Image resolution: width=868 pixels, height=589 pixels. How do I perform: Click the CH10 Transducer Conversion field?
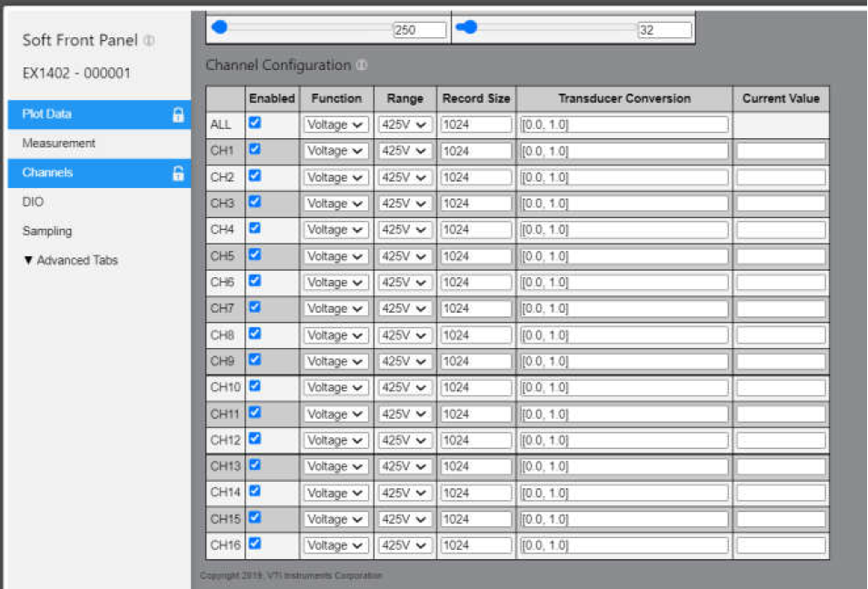pyautogui.click(x=624, y=388)
